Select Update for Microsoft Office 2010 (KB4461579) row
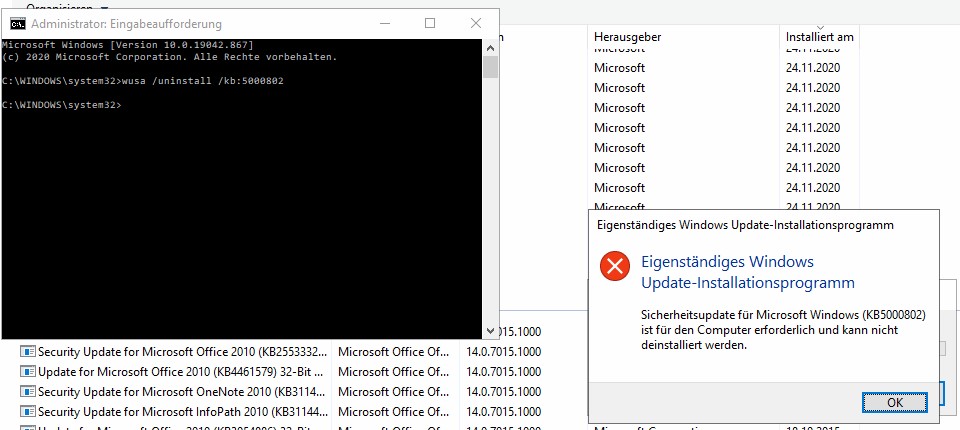Image resolution: width=960 pixels, height=430 pixels. 182,372
